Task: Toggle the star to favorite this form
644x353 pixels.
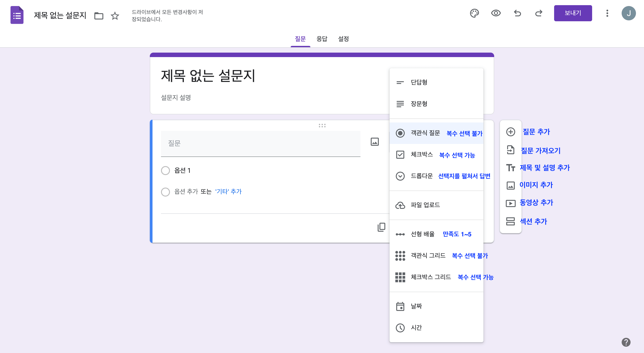Action: (114, 16)
